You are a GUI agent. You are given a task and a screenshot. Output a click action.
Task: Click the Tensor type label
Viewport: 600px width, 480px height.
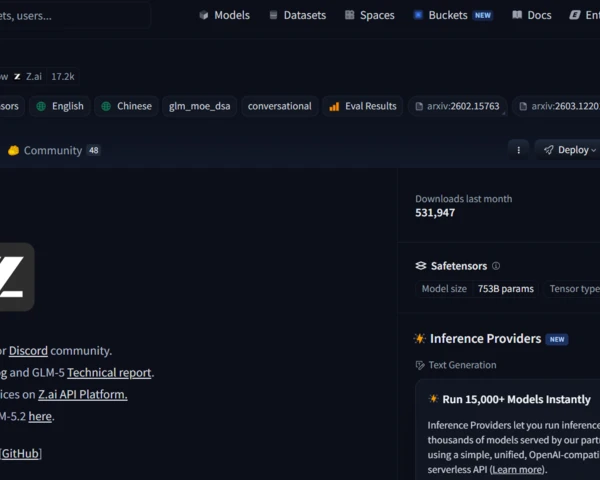tap(574, 289)
